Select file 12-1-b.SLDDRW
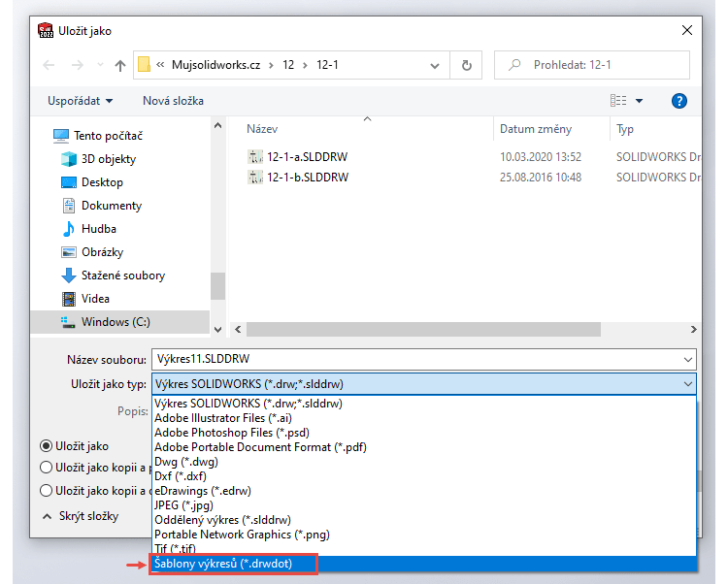Viewport: 728px width, 584px height. 308,178
